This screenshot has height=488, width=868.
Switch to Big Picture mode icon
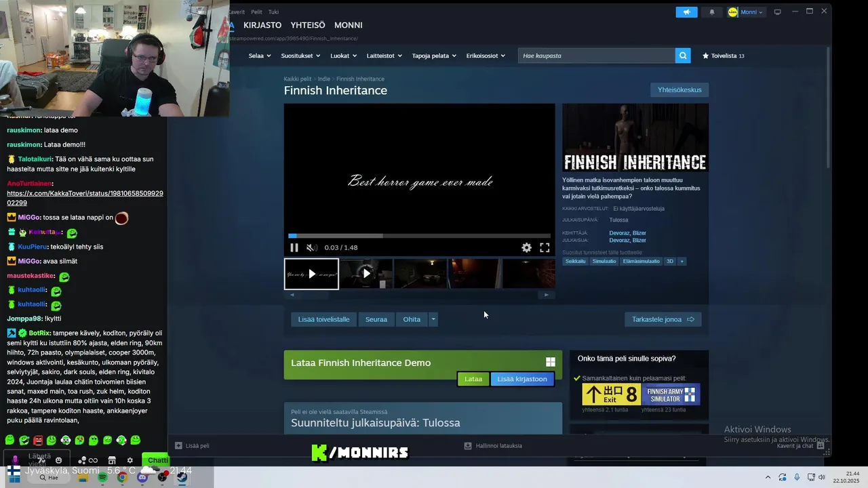tap(778, 12)
